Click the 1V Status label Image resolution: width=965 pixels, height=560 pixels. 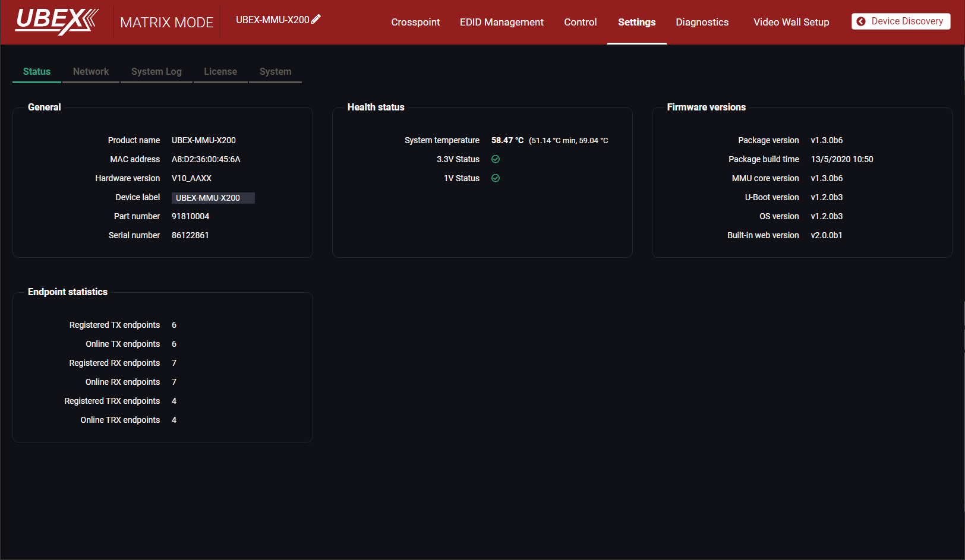(x=462, y=178)
